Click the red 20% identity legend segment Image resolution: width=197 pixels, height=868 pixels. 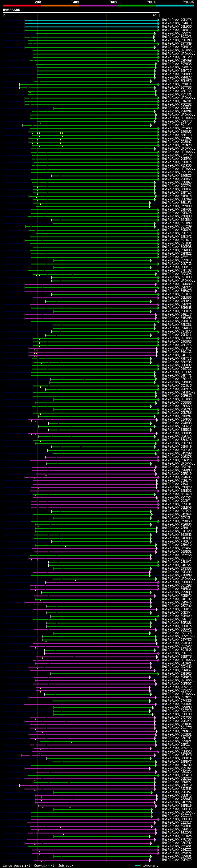[x=22, y=6]
